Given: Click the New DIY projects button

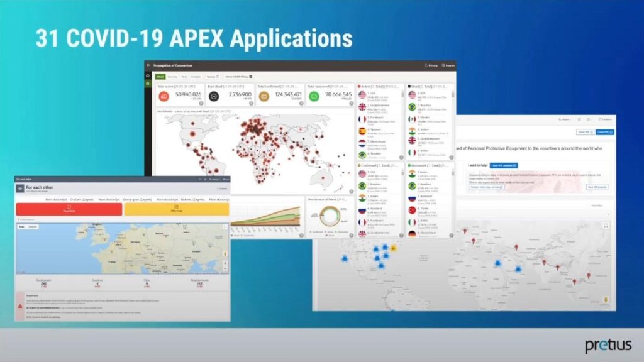Looking at the screenshot, I should click(597, 187).
